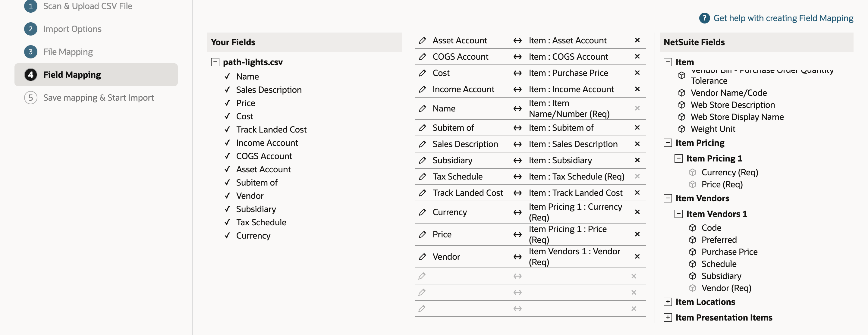The image size is (868, 335).
Task: Click the pencil edit icon for Asset Account
Action: coord(422,40)
